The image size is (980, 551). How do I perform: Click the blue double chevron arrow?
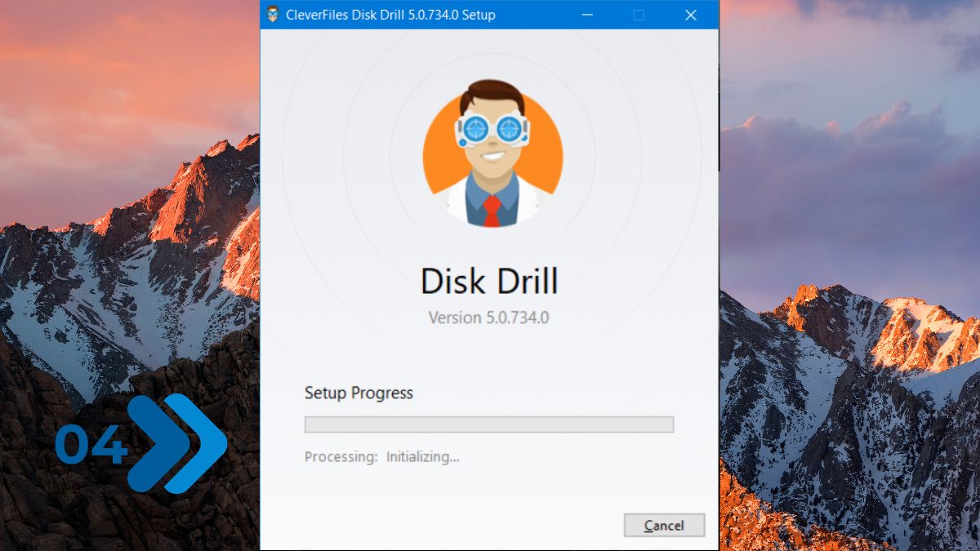tap(180, 444)
